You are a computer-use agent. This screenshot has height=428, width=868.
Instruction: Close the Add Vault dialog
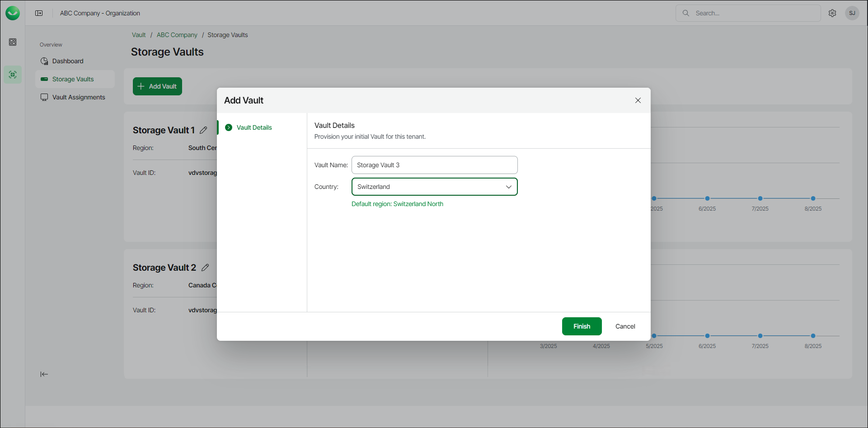point(638,100)
